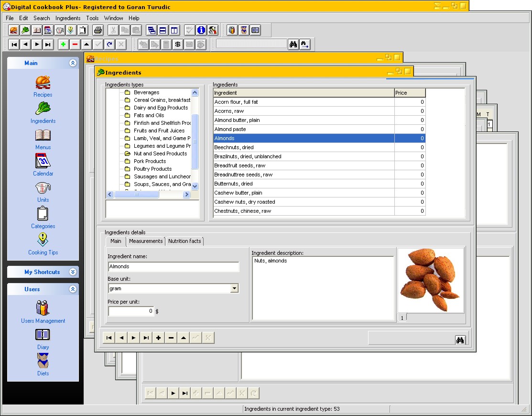This screenshot has width=532, height=416.
Task: Go to last record using main toolbar
Action: [48, 44]
